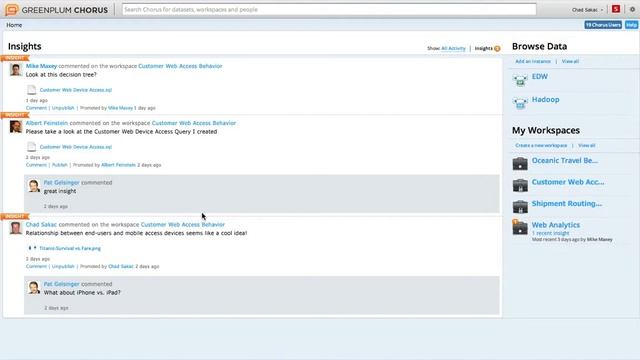Click the Home breadcrumb
The width and height of the screenshot is (640, 360).
(x=14, y=25)
